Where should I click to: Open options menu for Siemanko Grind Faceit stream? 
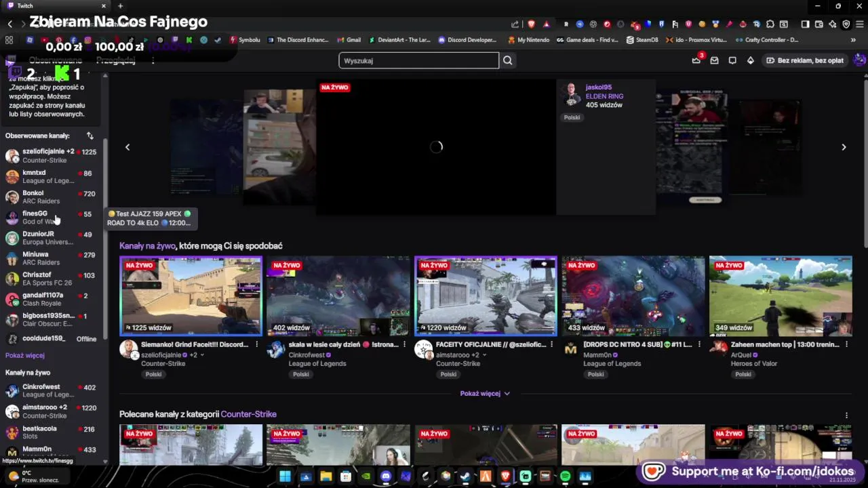256,344
